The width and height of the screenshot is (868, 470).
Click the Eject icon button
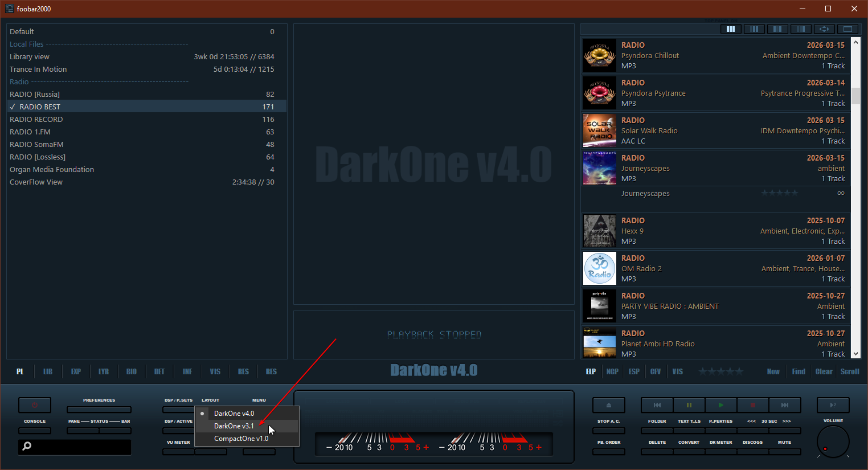point(608,405)
